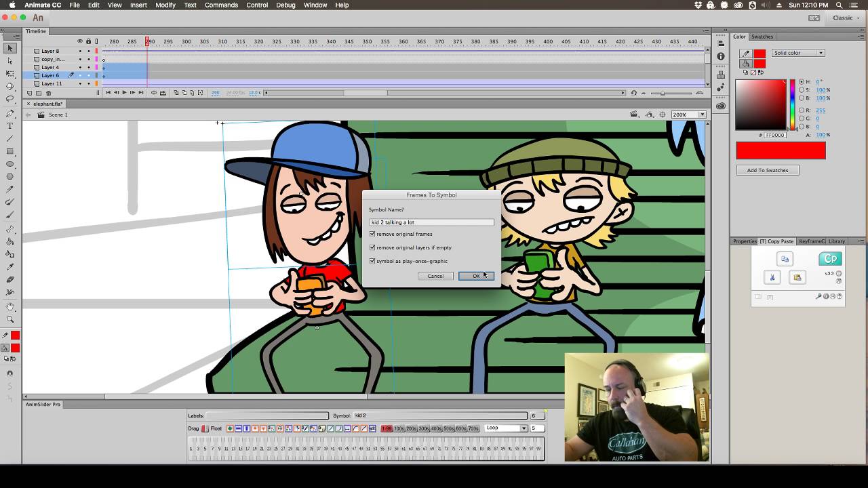Select the Subselection tool
Screen dimensions: 868x488
10,61
